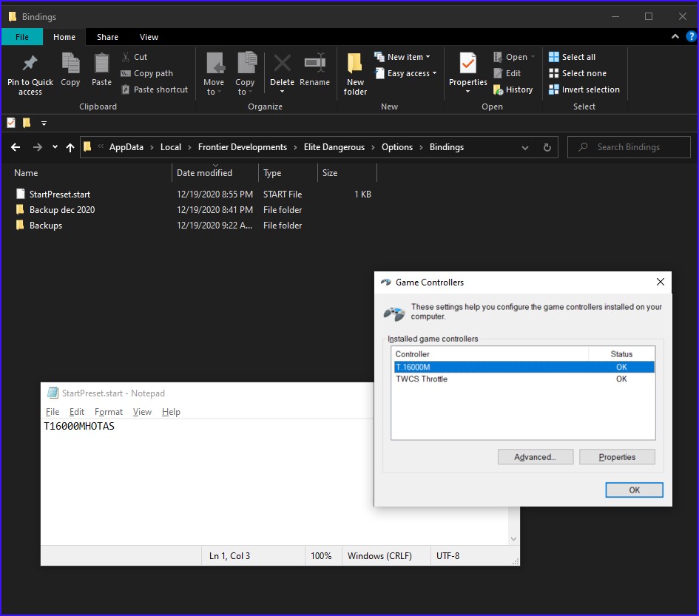Click OK in Game Controllers dialog

click(634, 490)
